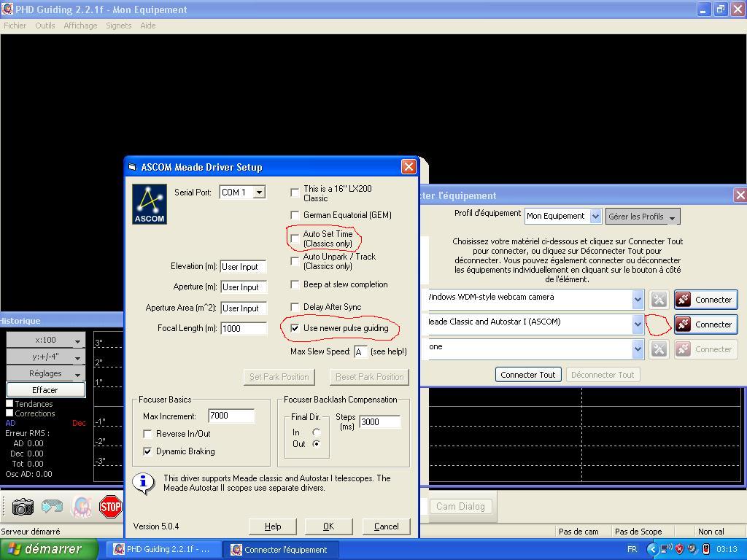Click the Focal Length input field

pyautogui.click(x=244, y=328)
